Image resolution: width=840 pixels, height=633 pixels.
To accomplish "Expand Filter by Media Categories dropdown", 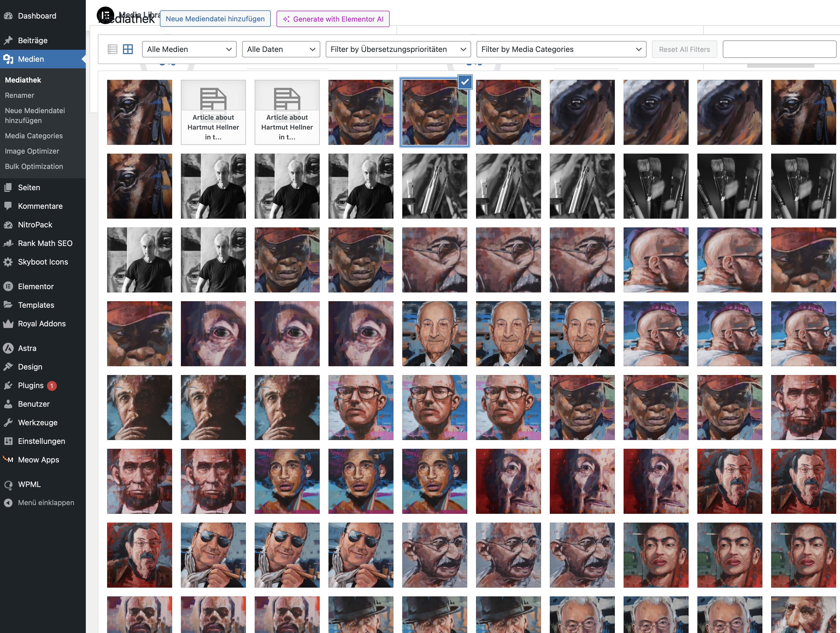I will pyautogui.click(x=561, y=49).
